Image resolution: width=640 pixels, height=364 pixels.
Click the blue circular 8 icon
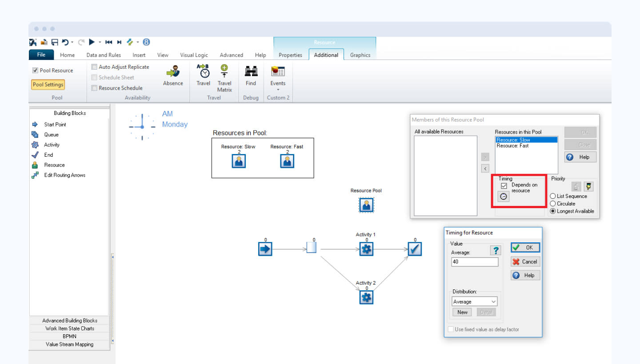pyautogui.click(x=146, y=42)
